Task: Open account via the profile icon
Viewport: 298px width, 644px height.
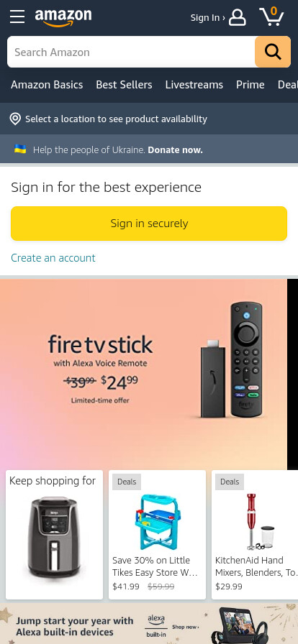Action: (x=237, y=18)
